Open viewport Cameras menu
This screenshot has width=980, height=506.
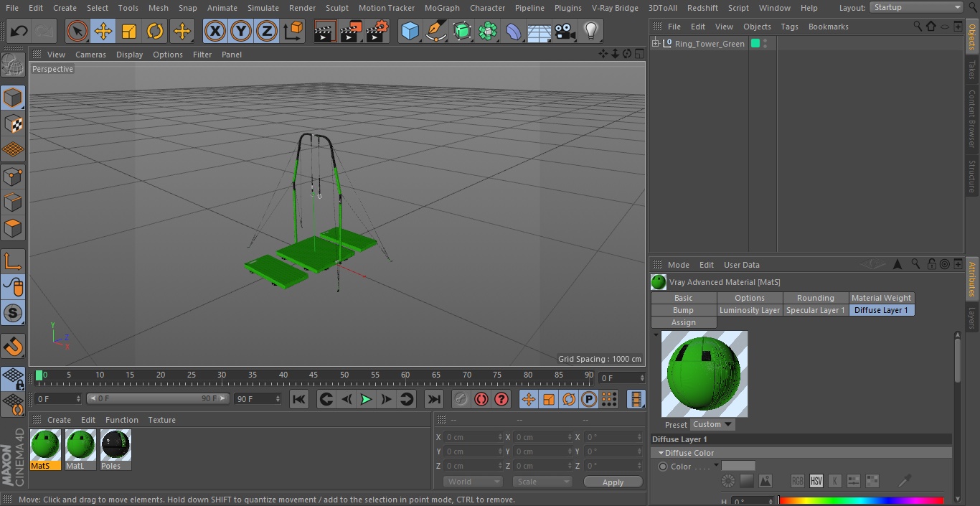pyautogui.click(x=90, y=55)
